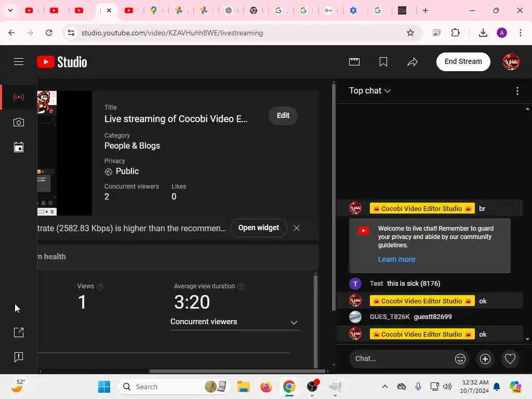Click the Public privacy label

pos(127,171)
